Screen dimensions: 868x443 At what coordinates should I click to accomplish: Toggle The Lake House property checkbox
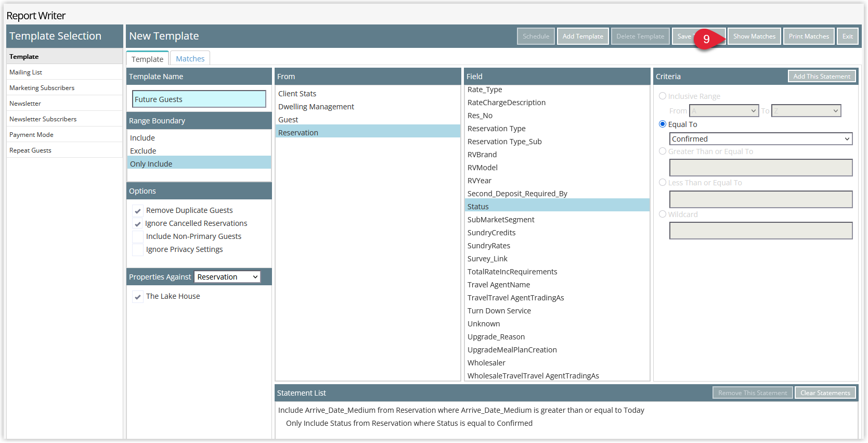coord(138,297)
